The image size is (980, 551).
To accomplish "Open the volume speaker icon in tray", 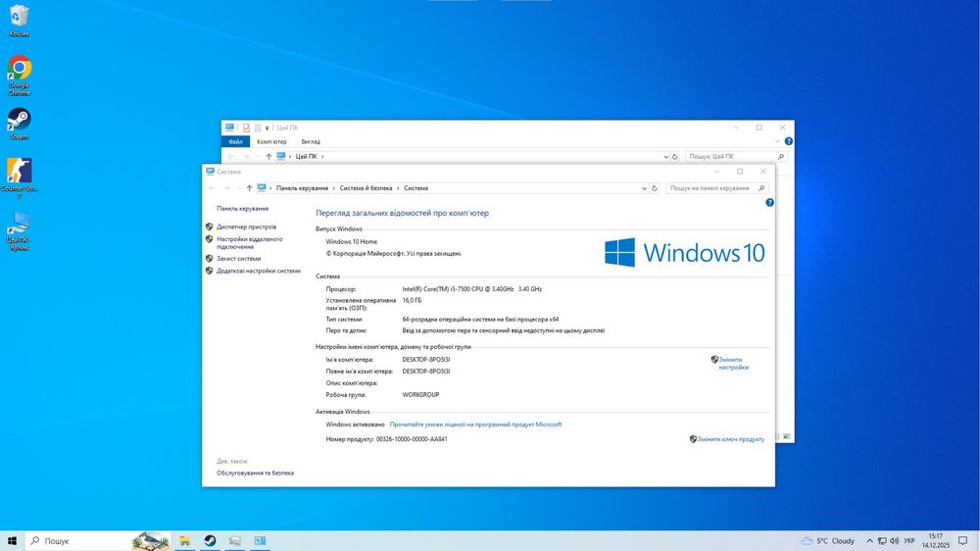I will click(x=895, y=541).
